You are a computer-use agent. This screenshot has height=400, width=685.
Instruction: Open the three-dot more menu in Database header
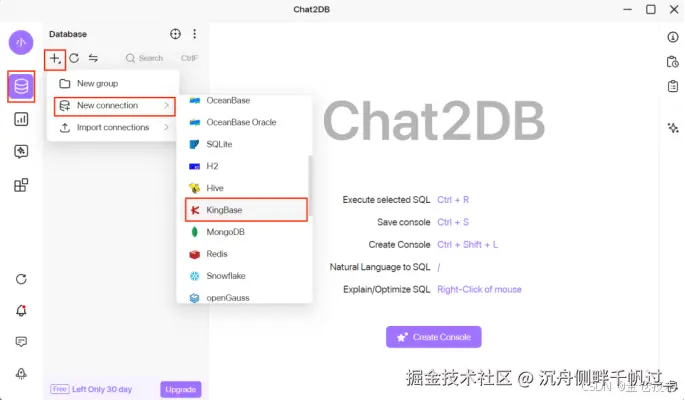point(194,34)
